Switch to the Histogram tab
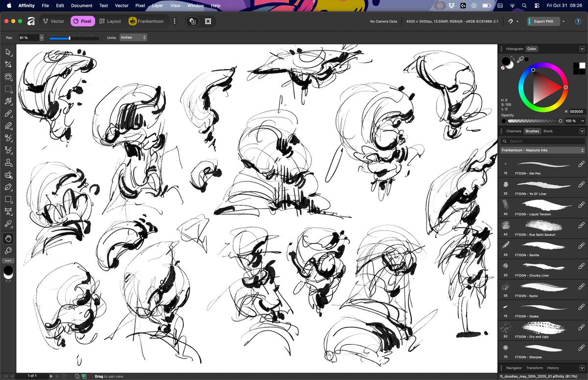Screen dimensions: 588x380 pyautogui.click(x=514, y=49)
